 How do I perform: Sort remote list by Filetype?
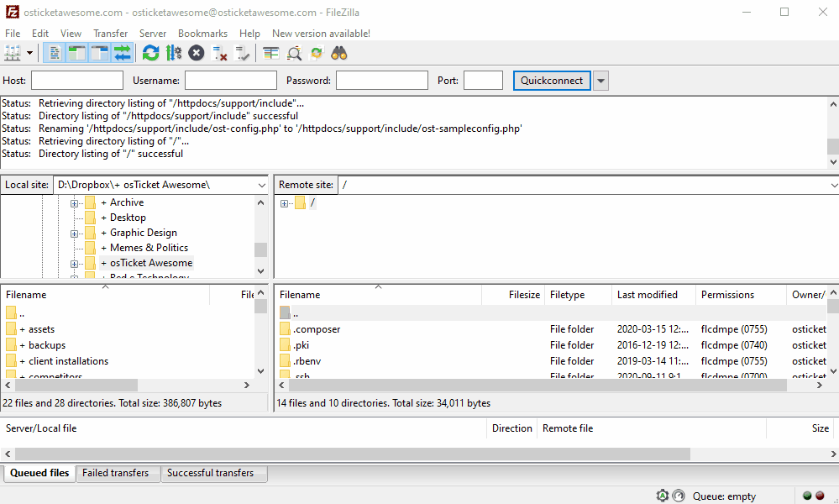[x=578, y=295]
